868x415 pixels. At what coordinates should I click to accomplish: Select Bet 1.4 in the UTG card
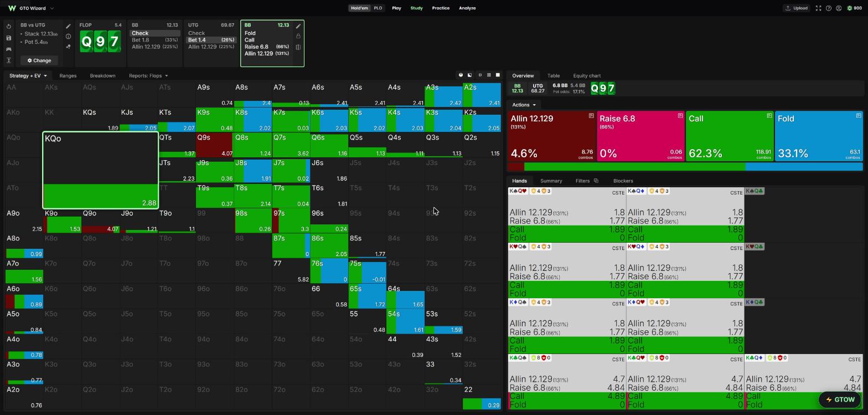tap(211, 40)
